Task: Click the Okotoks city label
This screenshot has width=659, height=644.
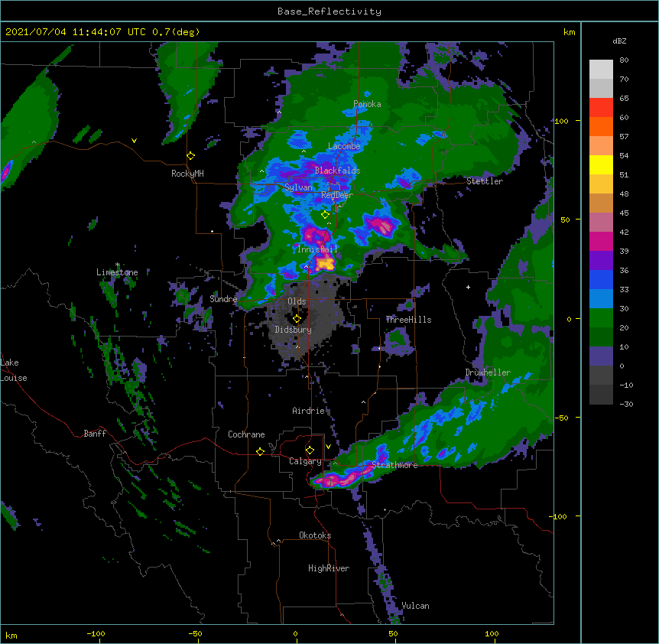Action: click(x=315, y=535)
